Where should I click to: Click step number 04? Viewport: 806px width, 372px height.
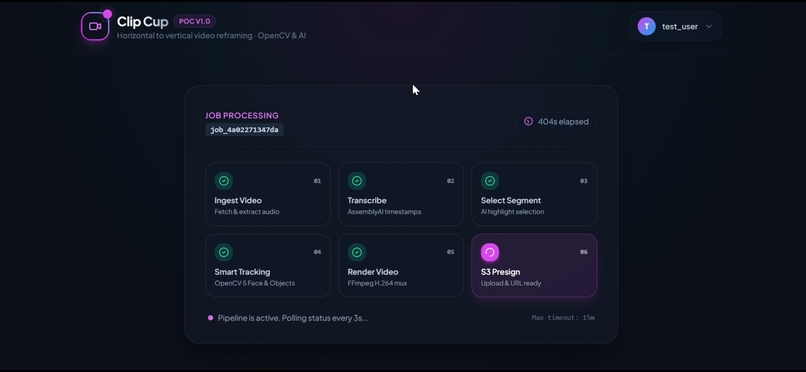coord(317,252)
